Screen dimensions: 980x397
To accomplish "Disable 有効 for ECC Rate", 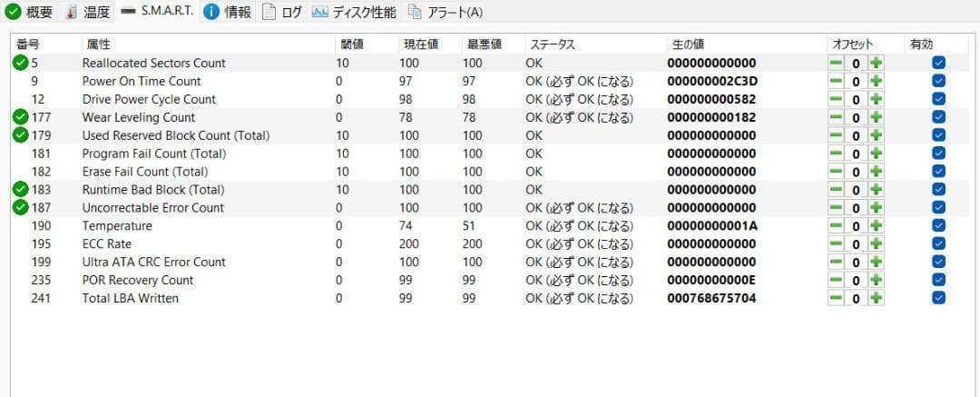I will (938, 243).
